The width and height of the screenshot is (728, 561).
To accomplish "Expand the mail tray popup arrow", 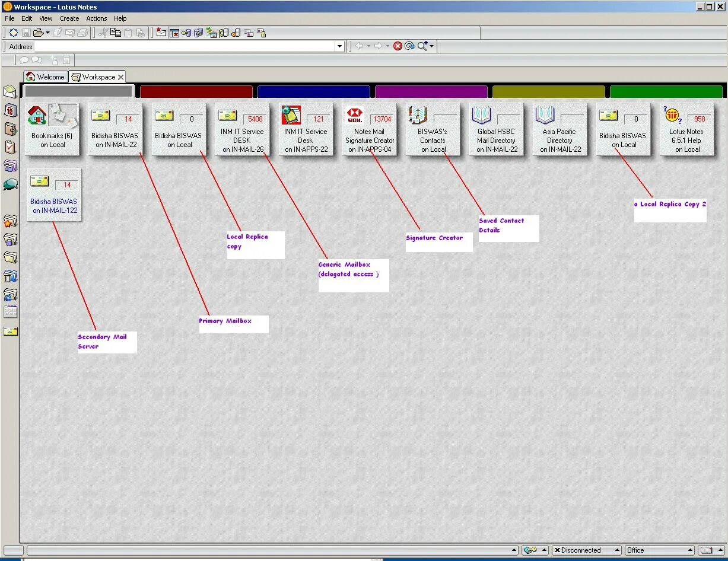I will click(x=720, y=550).
